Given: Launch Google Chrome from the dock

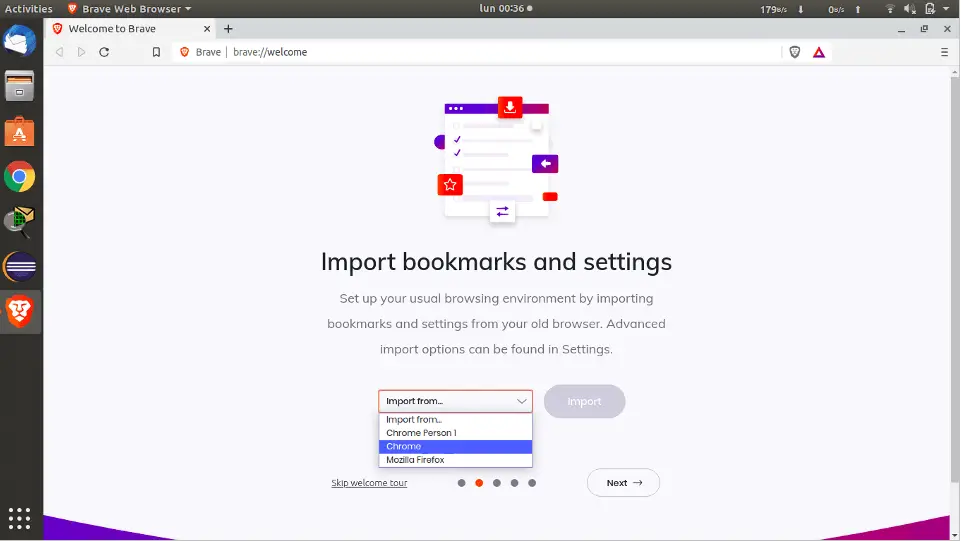Looking at the screenshot, I should pos(20,177).
